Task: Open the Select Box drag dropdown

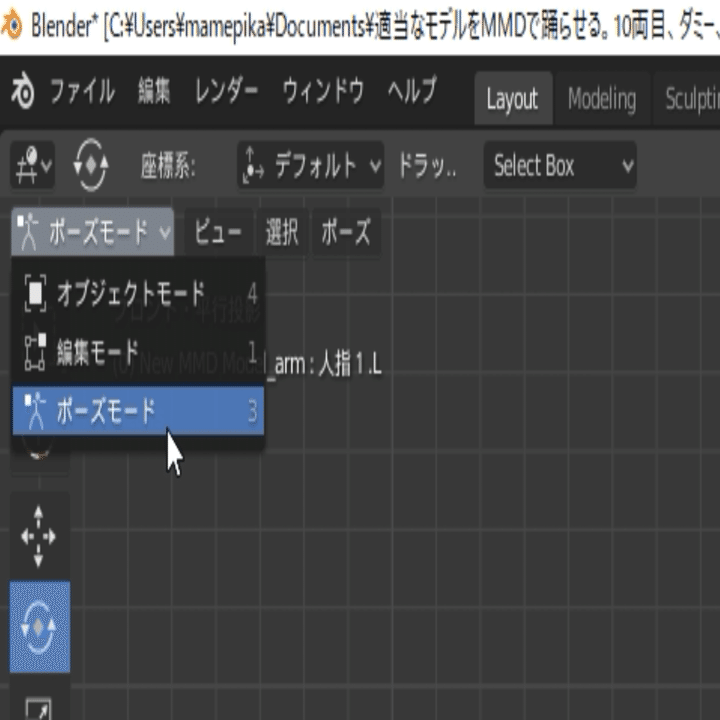Action: (x=560, y=165)
